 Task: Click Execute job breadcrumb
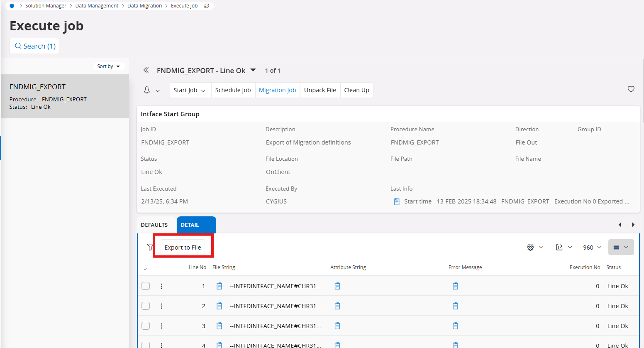pyautogui.click(x=184, y=6)
